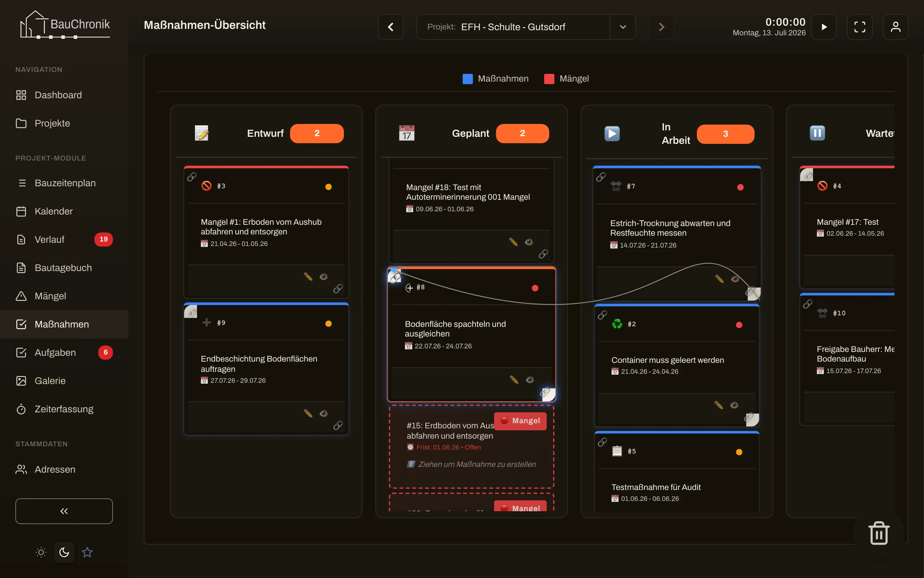This screenshot has height=578, width=924.
Task: Open the user profile icon
Action: (x=896, y=27)
